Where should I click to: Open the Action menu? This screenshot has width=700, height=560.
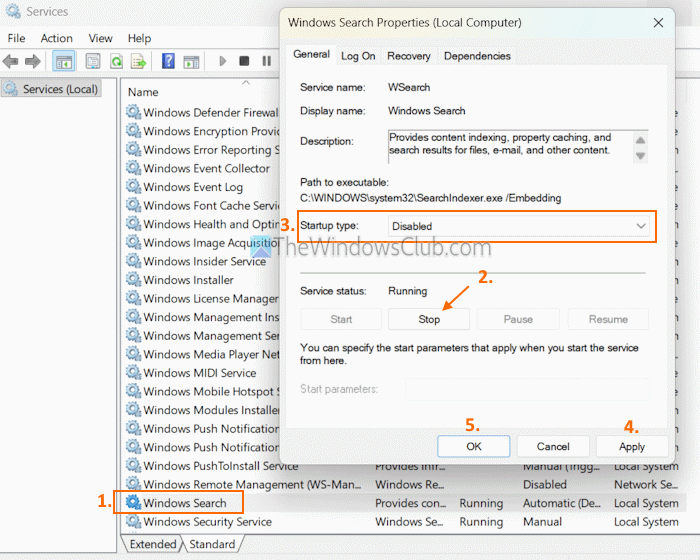57,38
